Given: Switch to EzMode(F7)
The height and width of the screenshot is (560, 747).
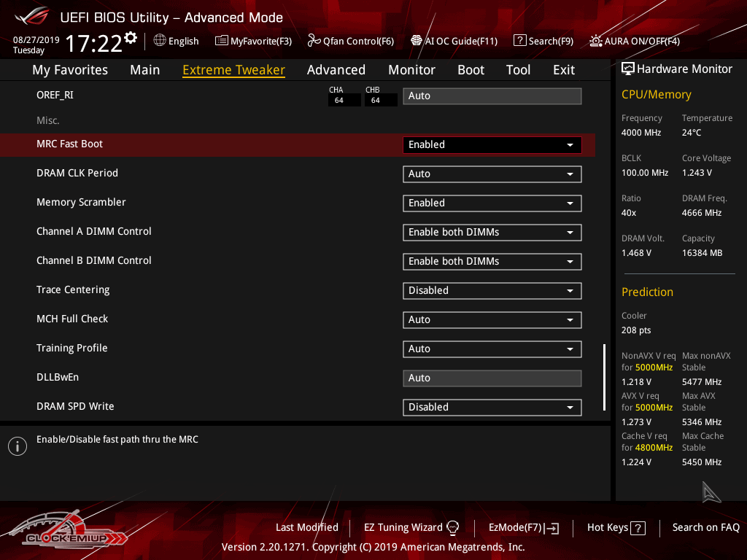Looking at the screenshot, I should (524, 527).
